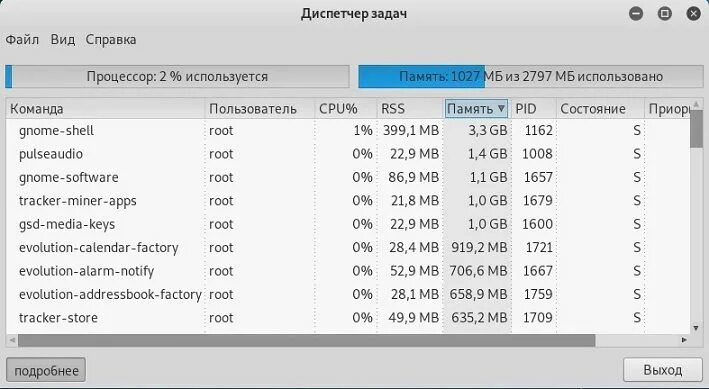Click PID 1709 cell
Screen dimensions: 709x389
(x=538, y=318)
